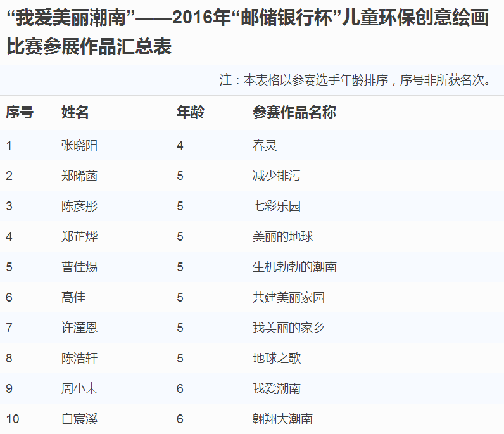Image resolution: width=504 pixels, height=434 pixels.
Task: Click the note about 序号非所获名次
Action: 355,80
